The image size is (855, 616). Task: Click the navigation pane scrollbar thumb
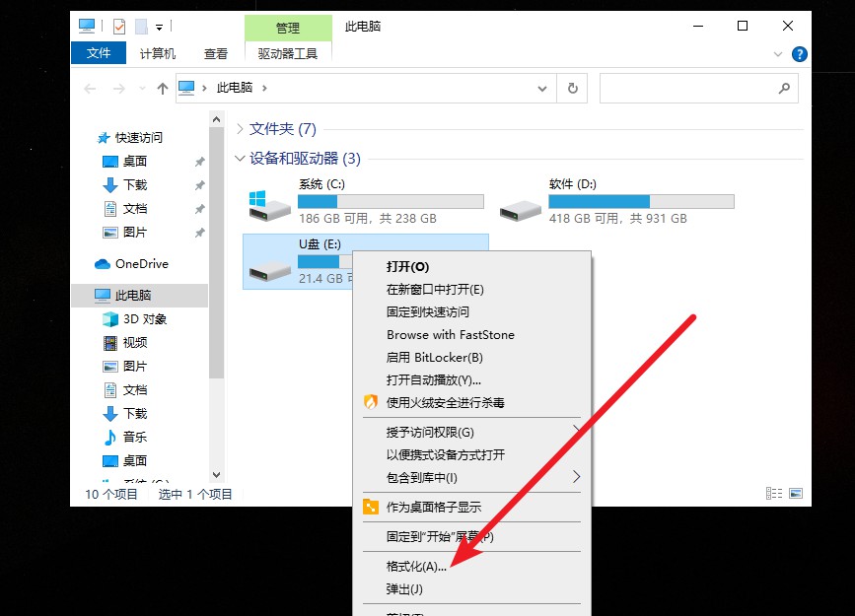pos(217,252)
